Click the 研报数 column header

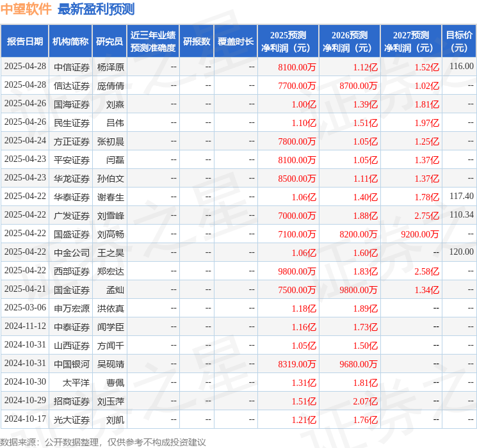[197, 41]
